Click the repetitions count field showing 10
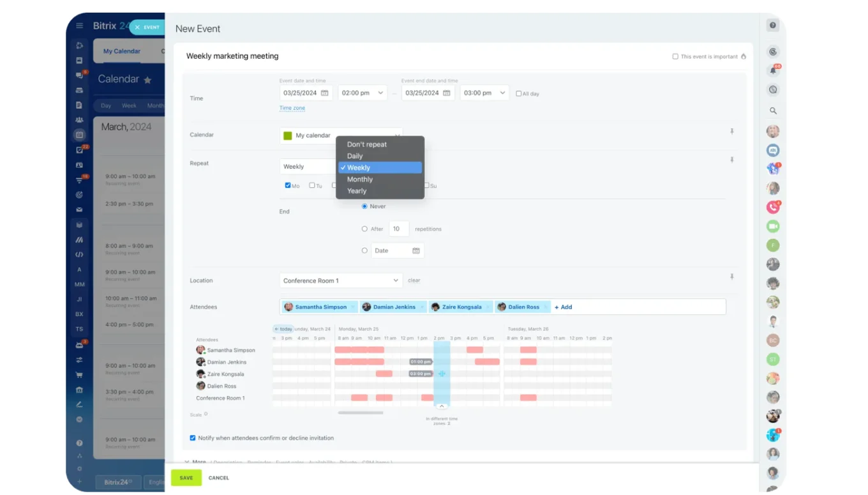 pyautogui.click(x=398, y=229)
